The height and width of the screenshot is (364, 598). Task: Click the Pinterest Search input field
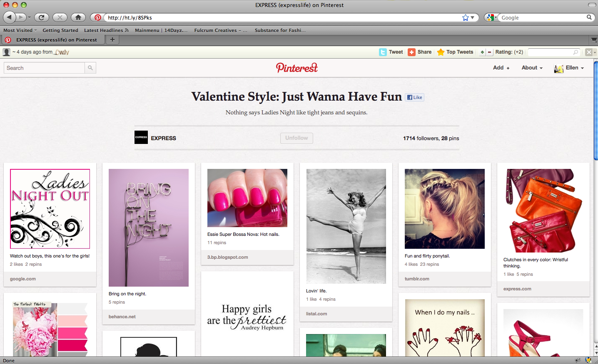pyautogui.click(x=44, y=68)
